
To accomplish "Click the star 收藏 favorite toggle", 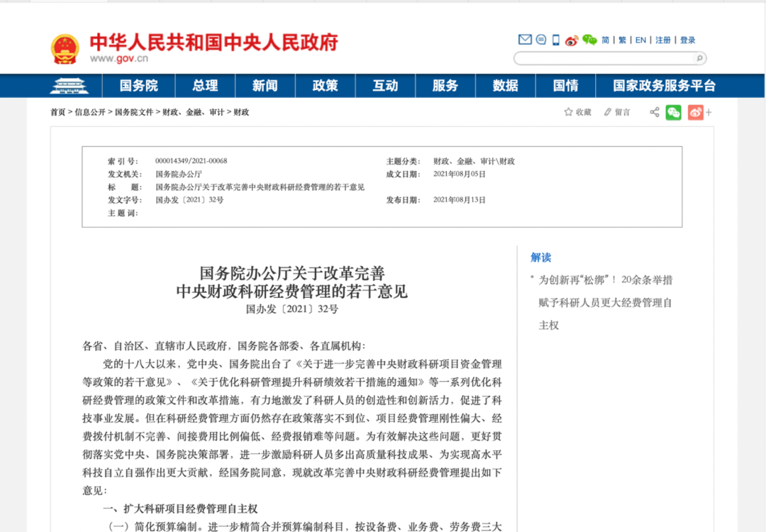I will coord(577,112).
